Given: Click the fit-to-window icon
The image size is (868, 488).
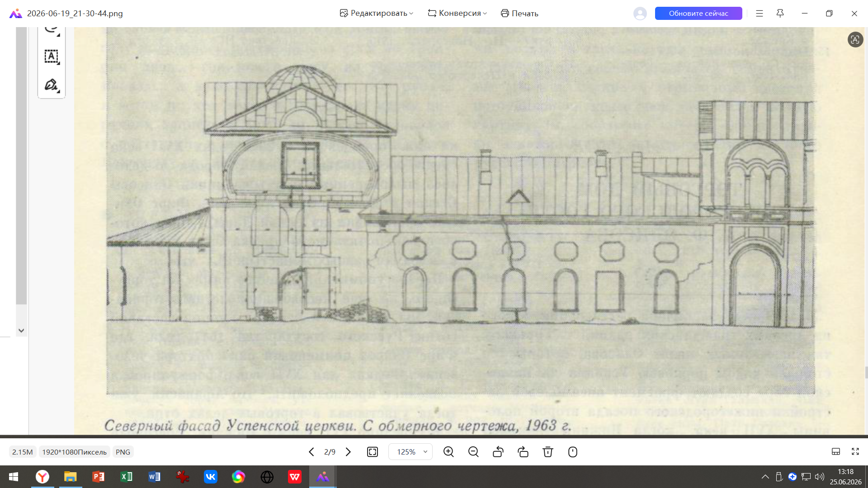Looking at the screenshot, I should point(373,452).
